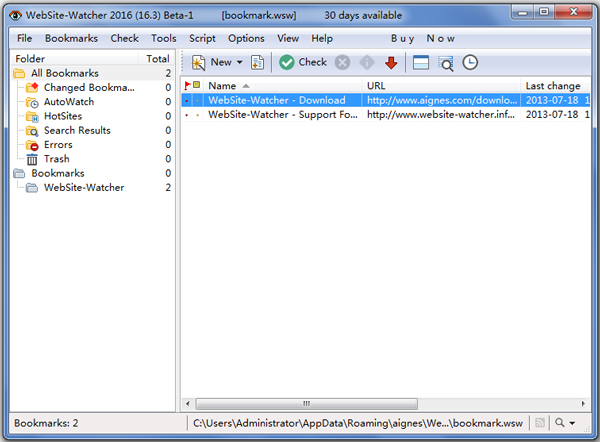Open the Bookmarks menu
This screenshot has height=442, width=600.
pyautogui.click(x=72, y=39)
